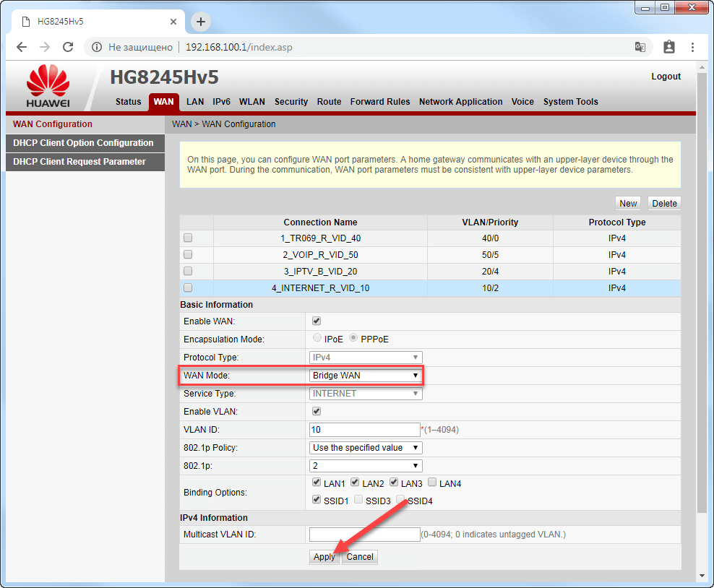The image size is (714, 588).
Task: Open the System Tools menu
Action: click(x=570, y=102)
